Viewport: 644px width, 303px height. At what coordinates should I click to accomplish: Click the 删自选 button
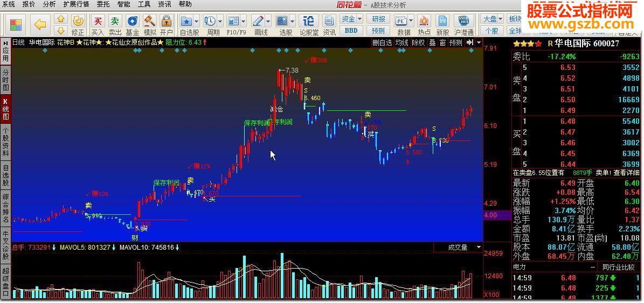click(x=382, y=42)
